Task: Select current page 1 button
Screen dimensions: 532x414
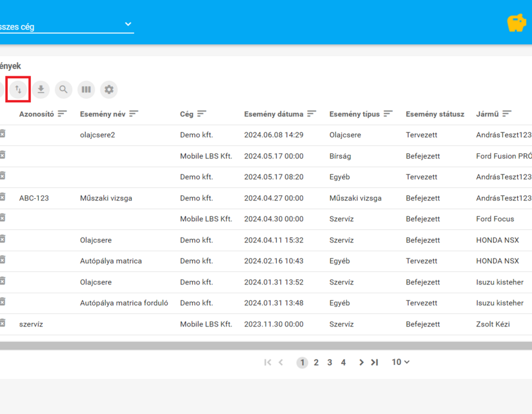Action: click(x=302, y=363)
